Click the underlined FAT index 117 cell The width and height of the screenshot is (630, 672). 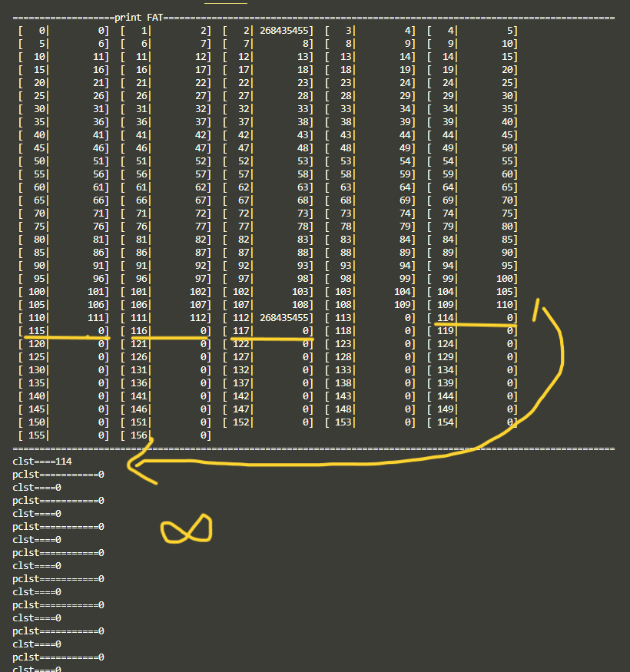click(242, 331)
